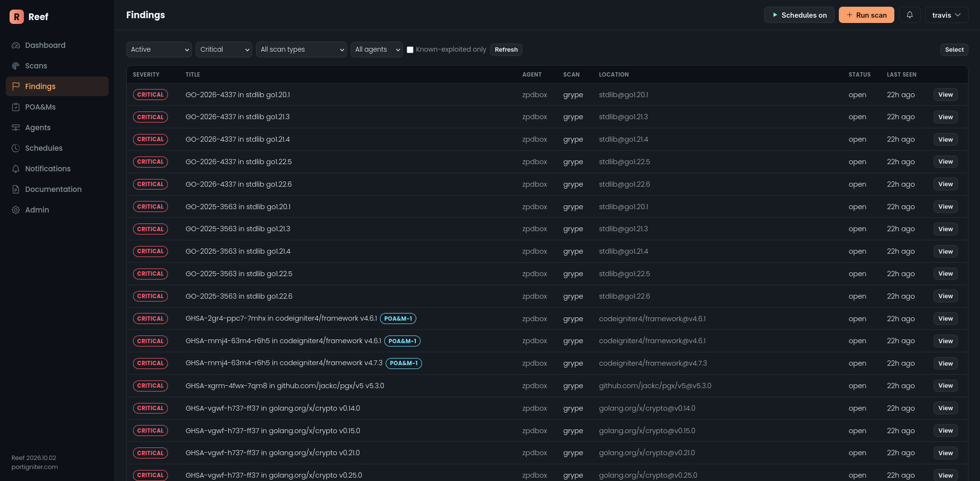Click the Reef logo icon
The image size is (980, 481).
16,17
